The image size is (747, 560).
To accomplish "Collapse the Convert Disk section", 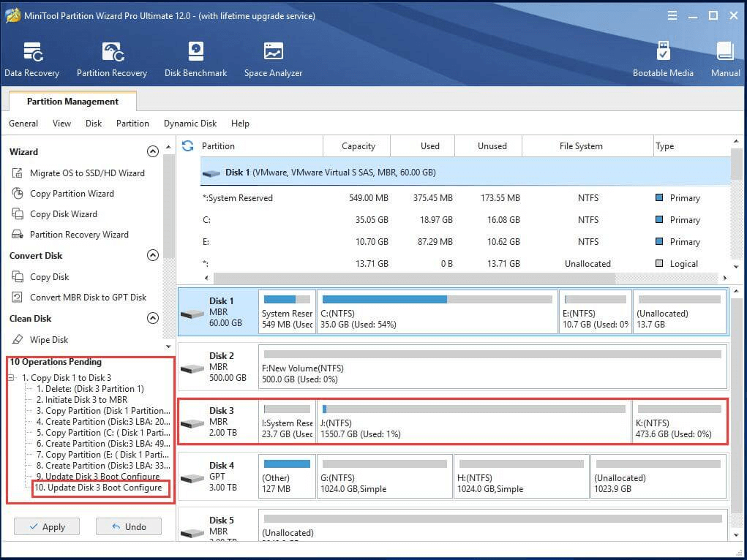I will [x=153, y=256].
